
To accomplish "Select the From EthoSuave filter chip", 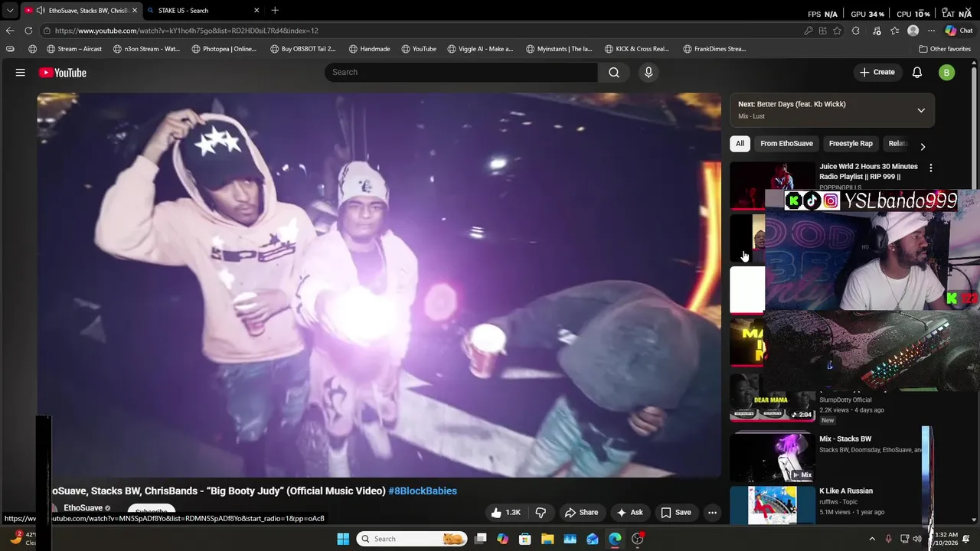I will 786,143.
